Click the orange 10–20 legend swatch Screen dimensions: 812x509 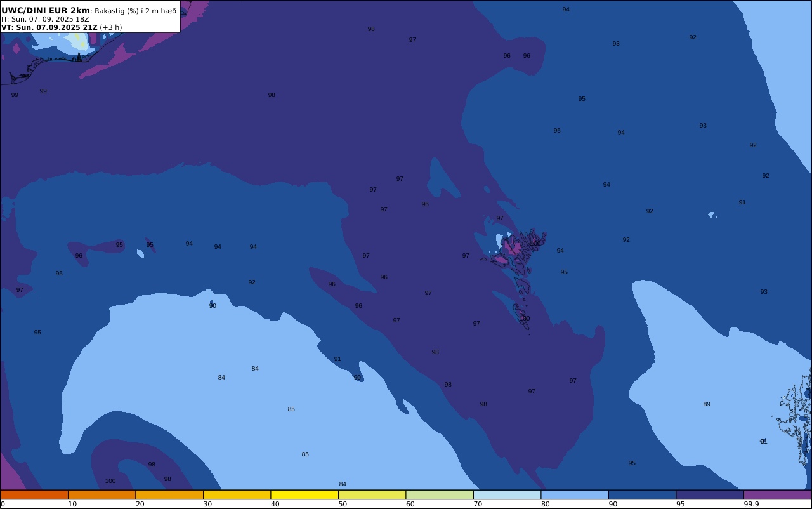[x=101, y=494]
